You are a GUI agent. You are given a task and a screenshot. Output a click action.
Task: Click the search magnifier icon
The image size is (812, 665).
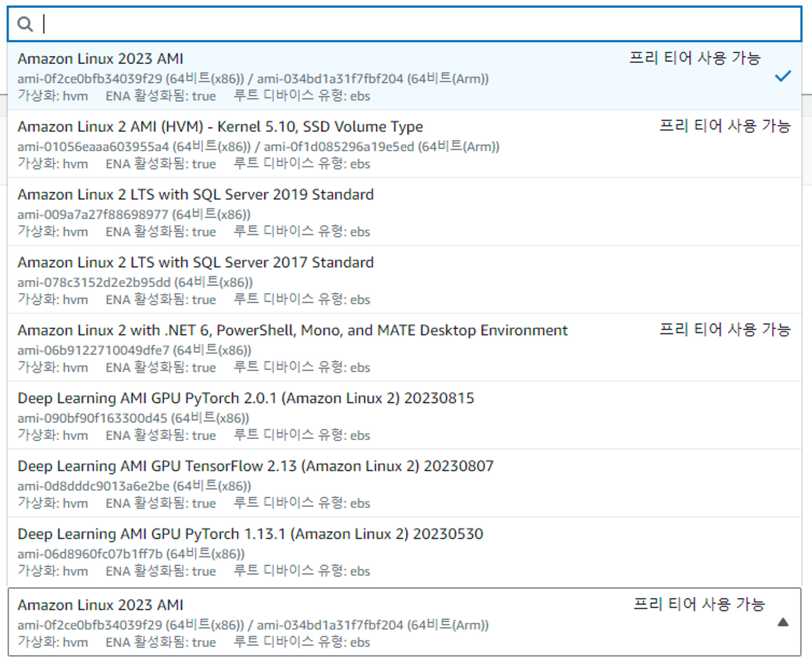[25, 24]
